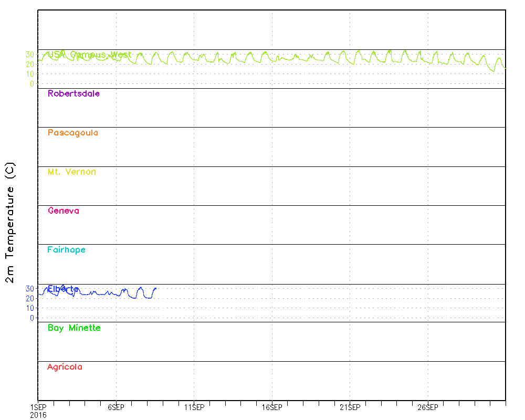525x420 pixels.
Task: Click the Robertsdale station label
Action: [73, 94]
